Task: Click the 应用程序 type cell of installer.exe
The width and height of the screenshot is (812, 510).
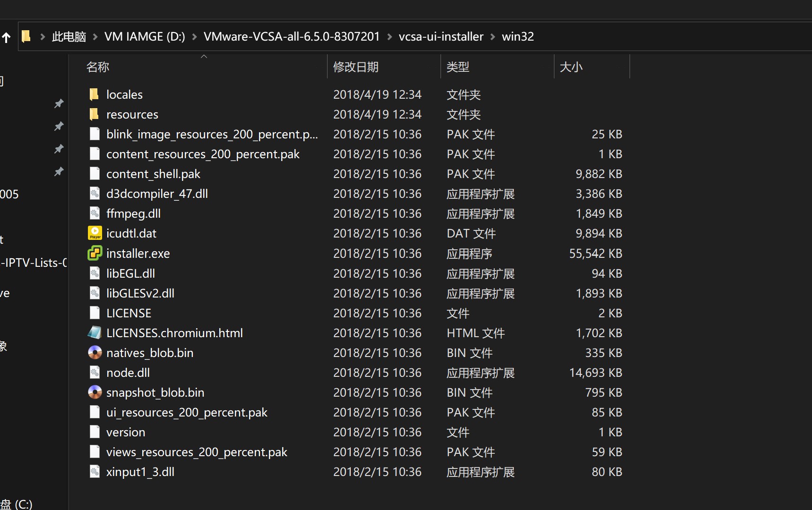Action: [x=469, y=254]
